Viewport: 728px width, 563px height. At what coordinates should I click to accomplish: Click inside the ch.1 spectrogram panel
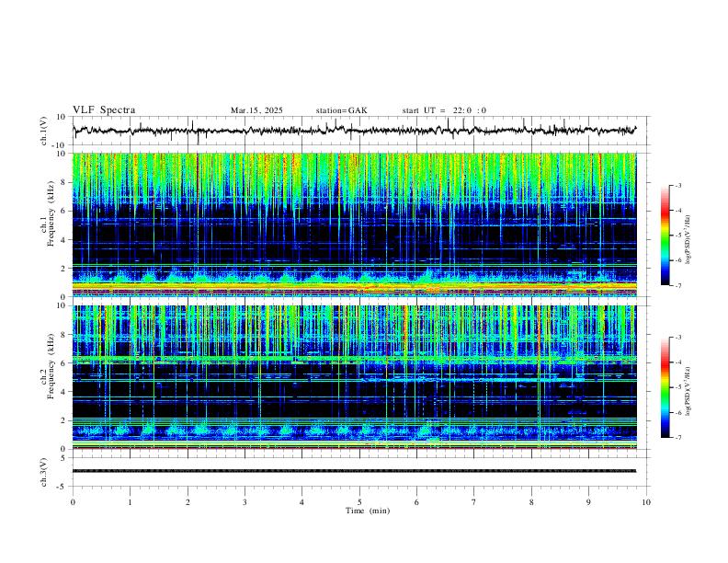coord(354,224)
